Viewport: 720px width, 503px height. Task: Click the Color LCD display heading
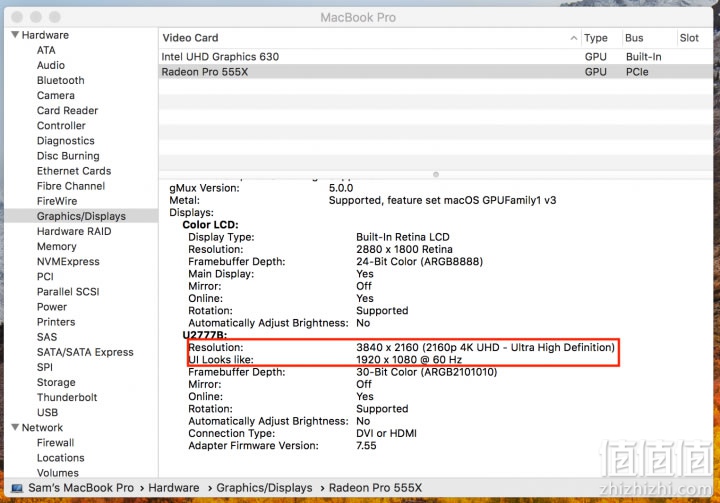[x=210, y=225]
